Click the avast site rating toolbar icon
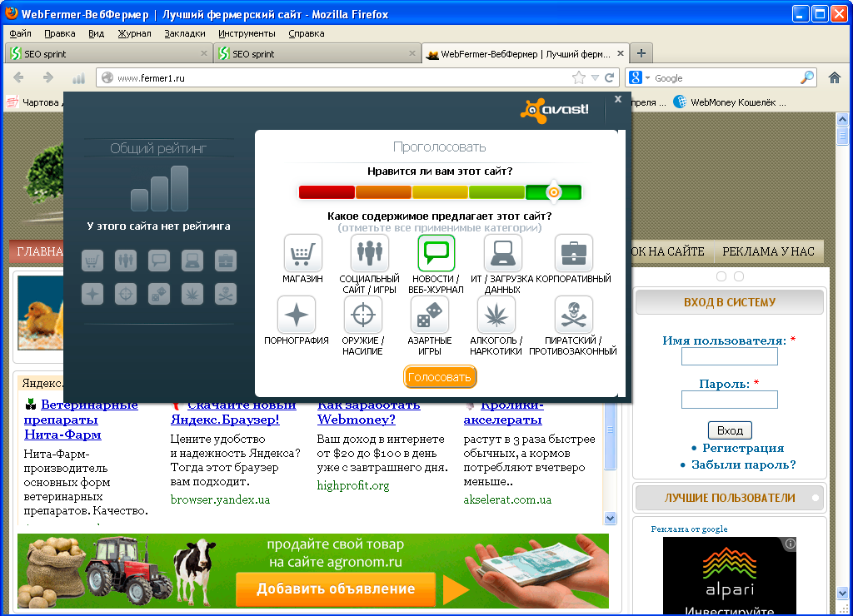The image size is (853, 616). [x=79, y=78]
